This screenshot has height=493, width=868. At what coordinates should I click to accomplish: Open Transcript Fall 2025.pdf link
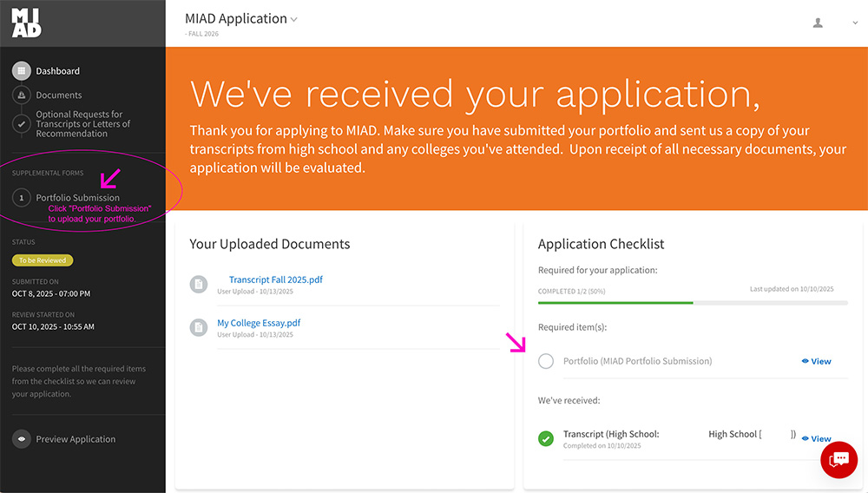(276, 280)
